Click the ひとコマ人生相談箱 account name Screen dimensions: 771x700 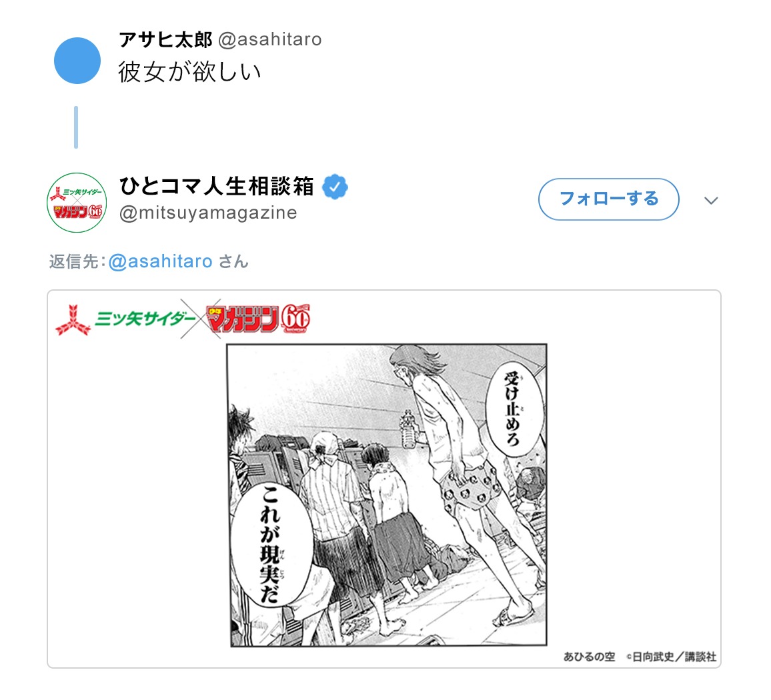tap(216, 186)
